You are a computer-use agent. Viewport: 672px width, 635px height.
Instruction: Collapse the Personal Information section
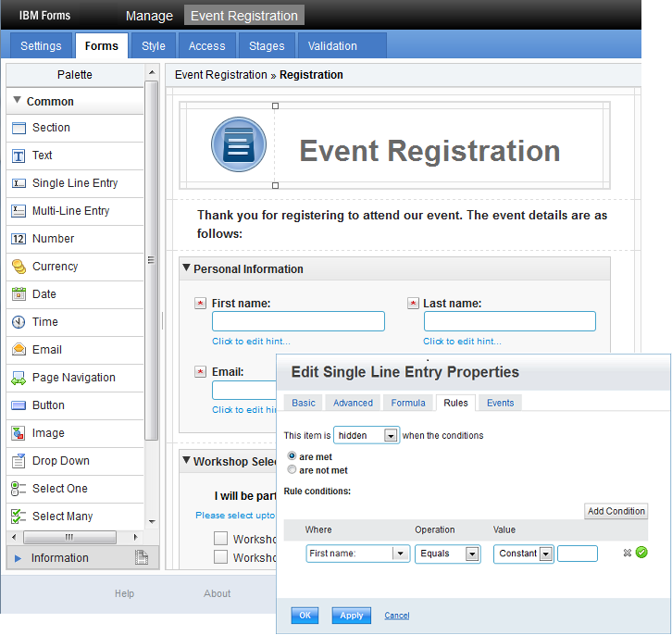pyautogui.click(x=186, y=269)
